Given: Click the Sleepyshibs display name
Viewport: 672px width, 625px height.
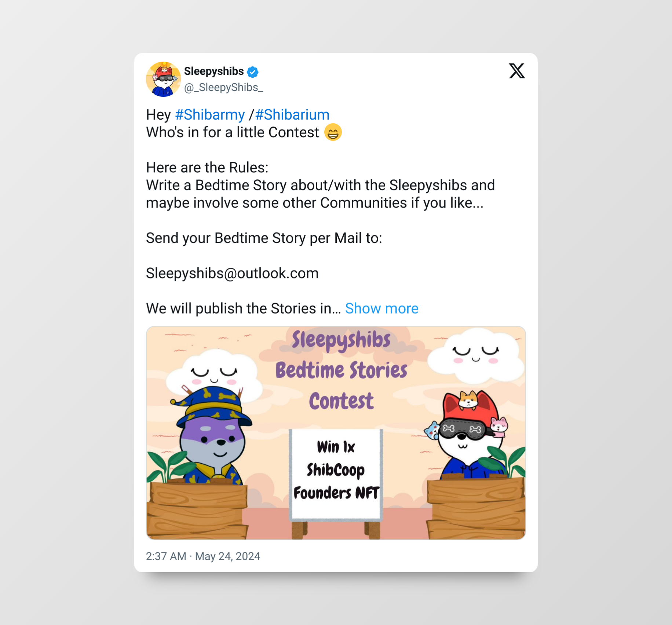Looking at the screenshot, I should pos(214,71).
